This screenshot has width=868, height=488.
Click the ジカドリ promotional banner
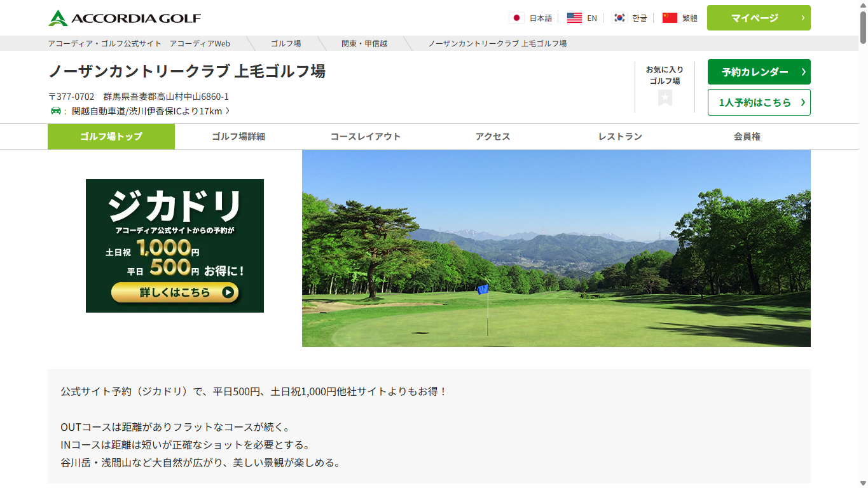[x=175, y=246]
